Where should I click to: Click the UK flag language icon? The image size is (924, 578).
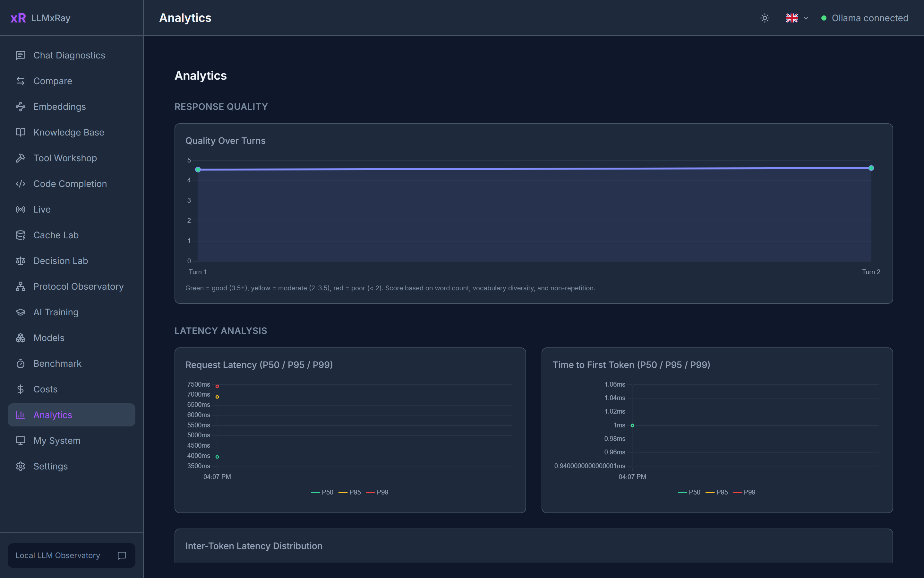[x=792, y=18]
